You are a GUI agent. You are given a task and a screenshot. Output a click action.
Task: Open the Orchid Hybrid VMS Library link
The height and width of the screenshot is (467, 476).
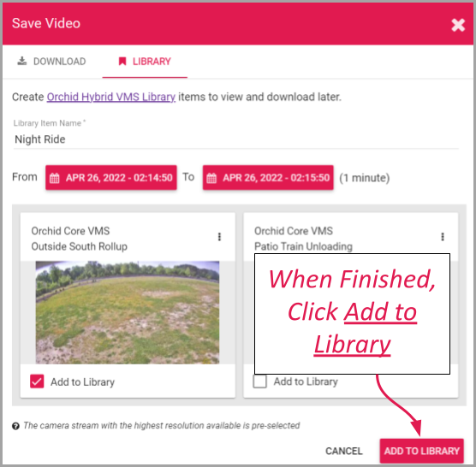tap(111, 97)
